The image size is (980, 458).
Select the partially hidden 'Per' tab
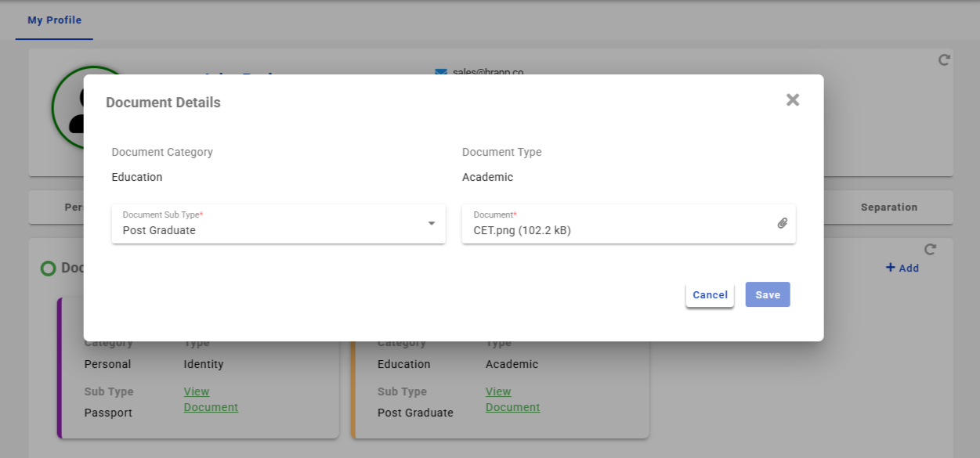coord(74,207)
